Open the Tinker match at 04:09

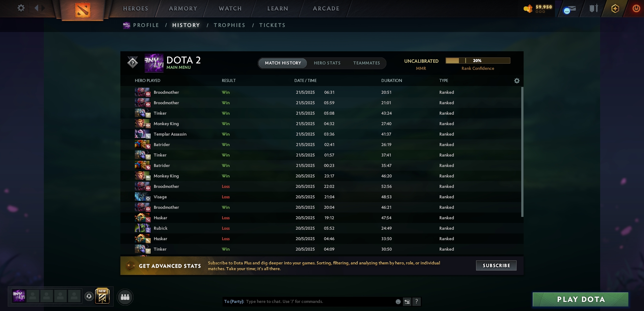[321, 249]
